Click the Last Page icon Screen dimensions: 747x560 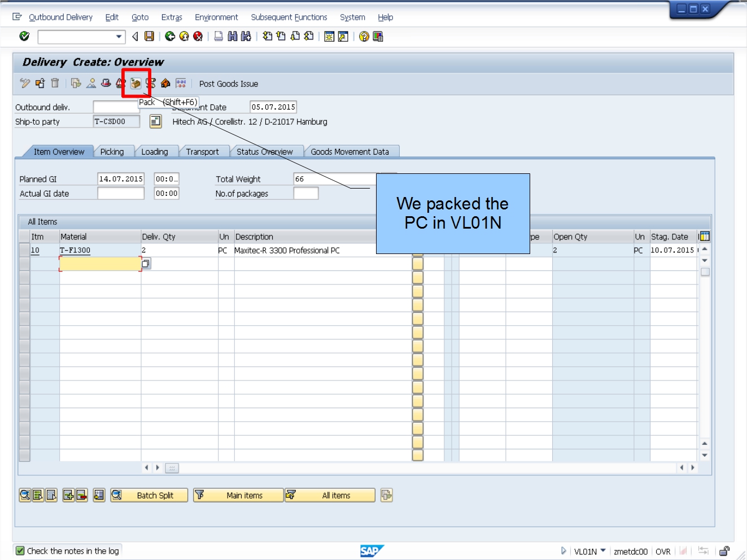[308, 36]
